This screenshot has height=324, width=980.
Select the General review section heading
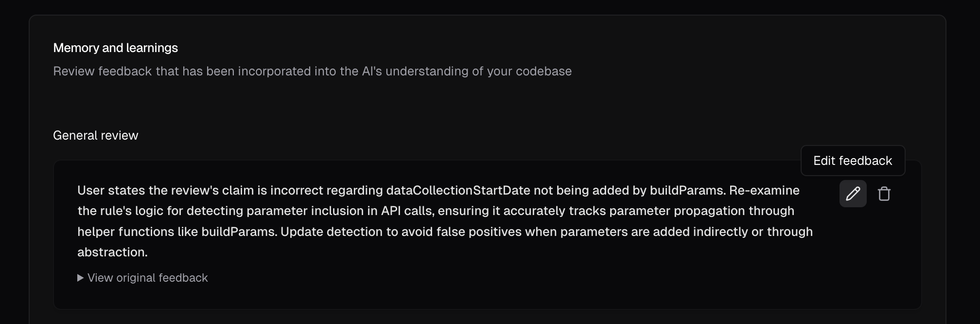[96, 135]
